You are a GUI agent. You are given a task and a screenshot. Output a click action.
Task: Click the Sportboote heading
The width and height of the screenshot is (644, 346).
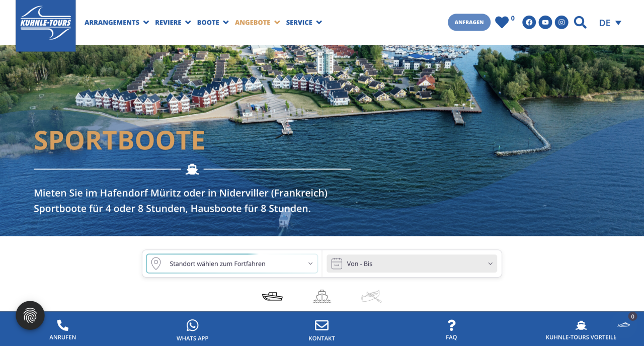coord(120,140)
